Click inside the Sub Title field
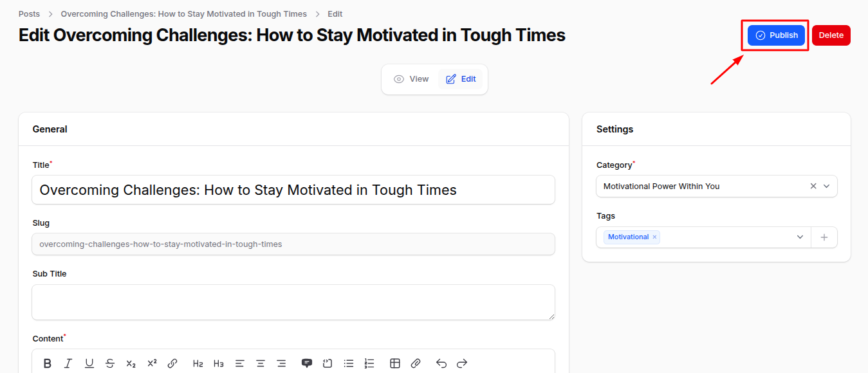868x373 pixels. [x=293, y=302]
